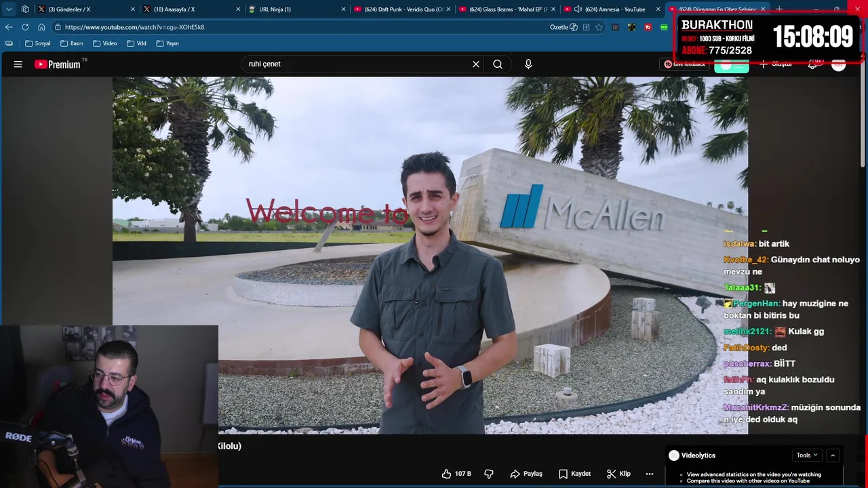Bookmark this page with the star icon
The image size is (868, 488).
599,27
